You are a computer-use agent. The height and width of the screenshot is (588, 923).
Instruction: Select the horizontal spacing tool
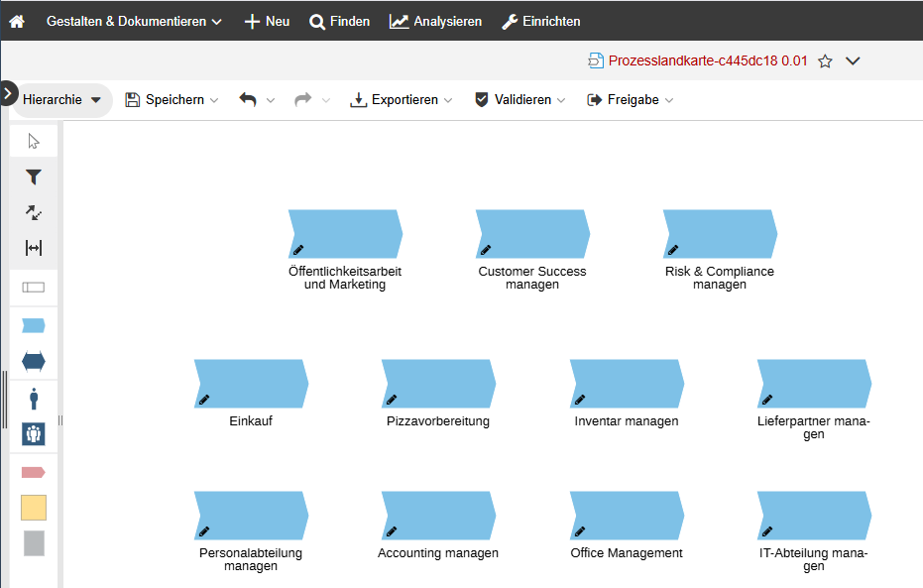34,248
